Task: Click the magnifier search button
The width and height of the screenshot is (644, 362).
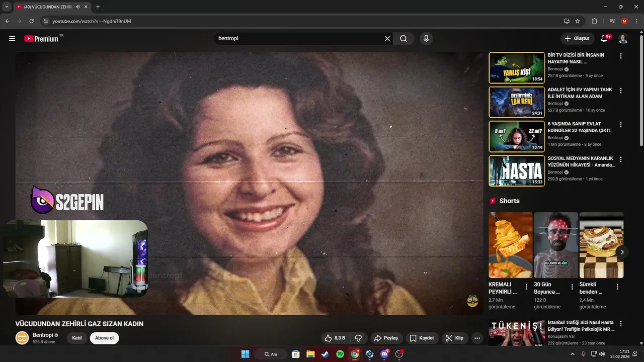Action: [404, 39]
